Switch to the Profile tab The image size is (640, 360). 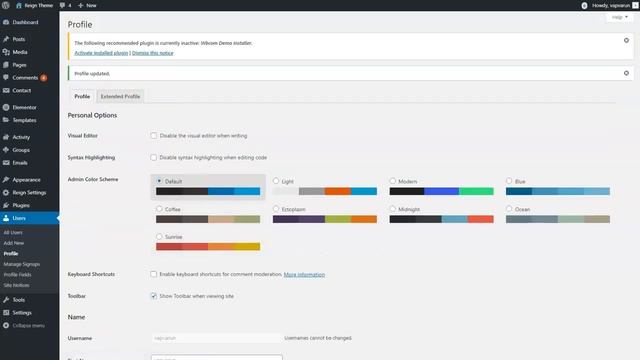[82, 96]
